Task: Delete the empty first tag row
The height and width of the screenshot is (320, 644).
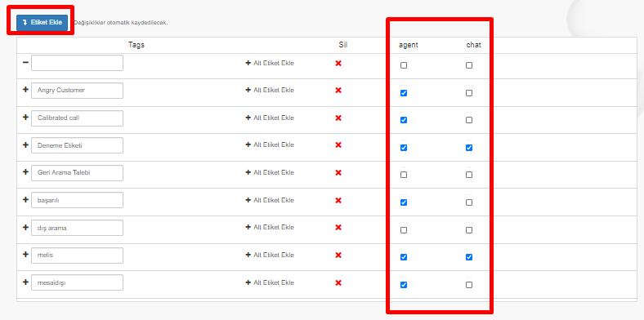Action: (x=338, y=63)
